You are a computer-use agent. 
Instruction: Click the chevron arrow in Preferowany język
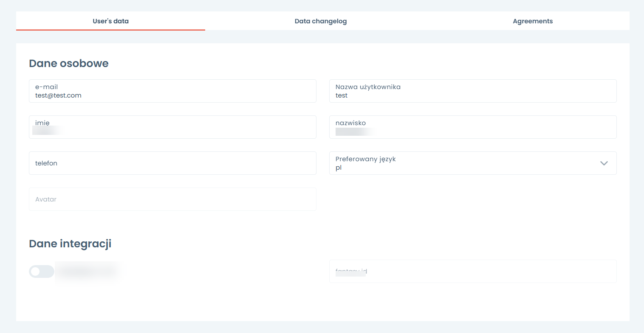(604, 163)
